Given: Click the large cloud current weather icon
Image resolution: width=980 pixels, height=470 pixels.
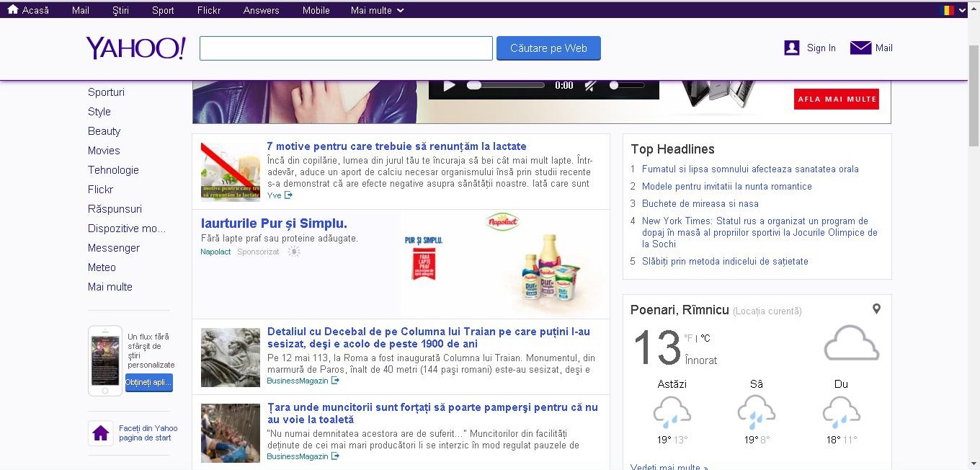Looking at the screenshot, I should pyautogui.click(x=852, y=342).
